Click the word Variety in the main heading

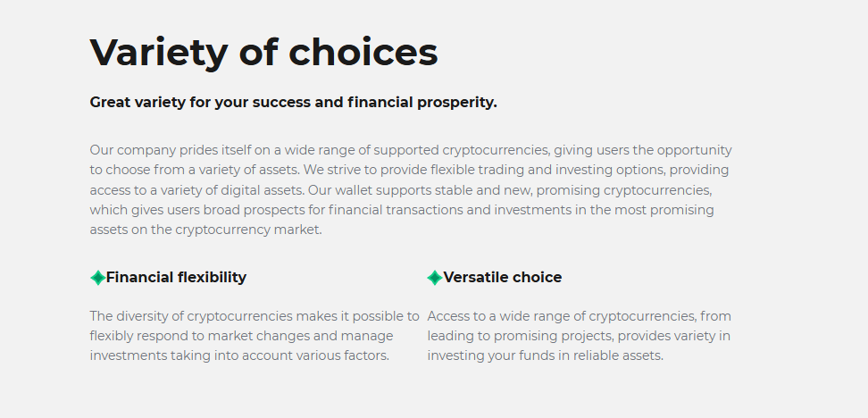tap(159, 53)
